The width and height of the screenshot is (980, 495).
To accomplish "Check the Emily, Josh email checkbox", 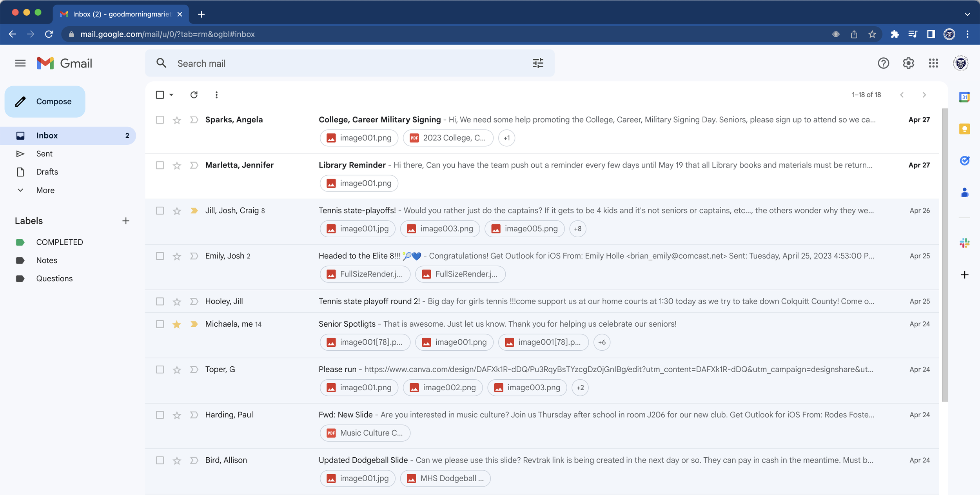I will (x=160, y=256).
